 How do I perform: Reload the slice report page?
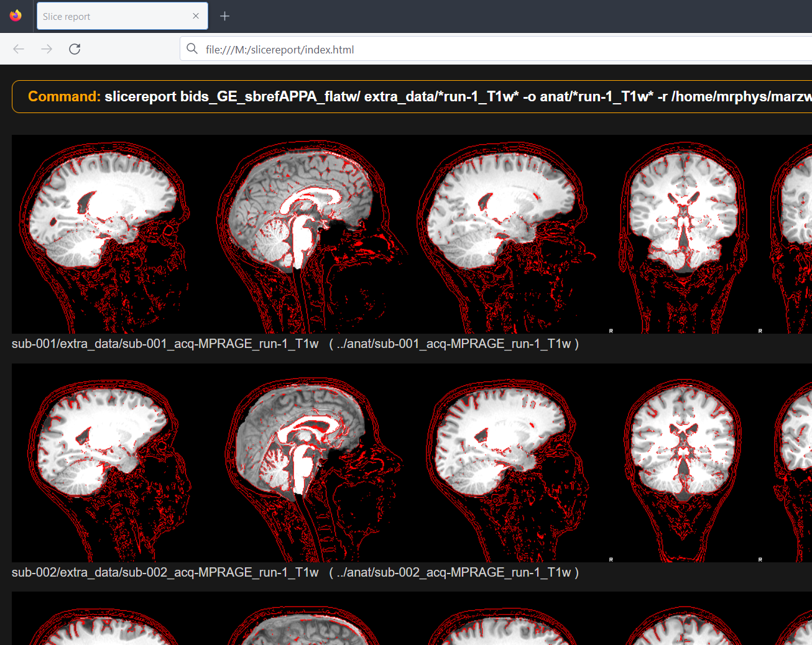tap(75, 49)
